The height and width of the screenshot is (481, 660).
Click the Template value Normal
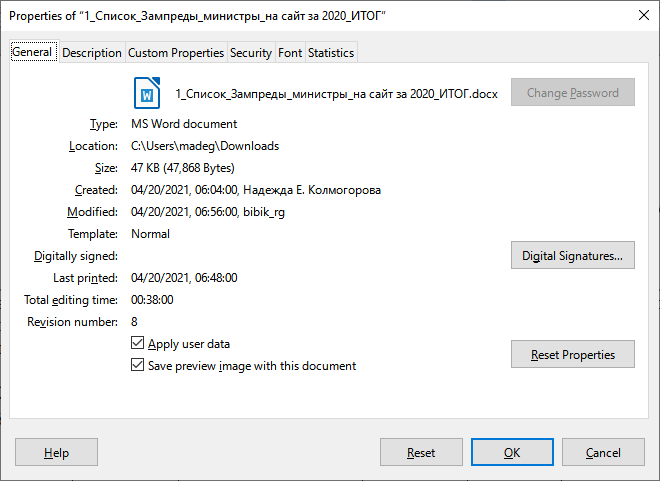(x=150, y=234)
